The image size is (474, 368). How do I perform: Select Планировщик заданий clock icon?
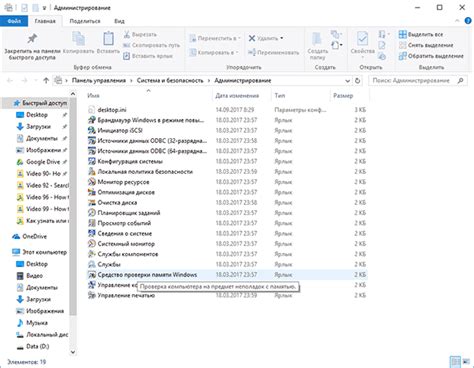92,213
